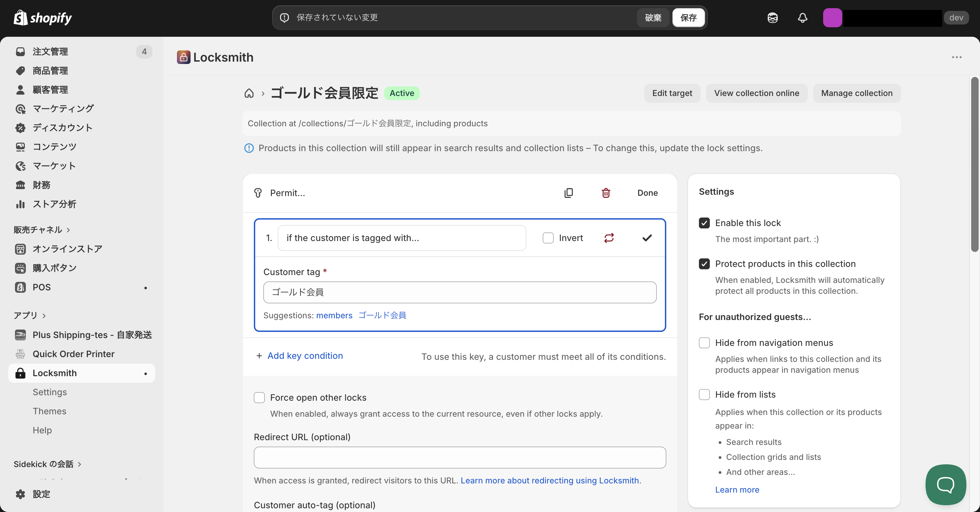The image size is (980, 512).
Task: Select Locksmith app in sidebar
Action: tap(81, 373)
